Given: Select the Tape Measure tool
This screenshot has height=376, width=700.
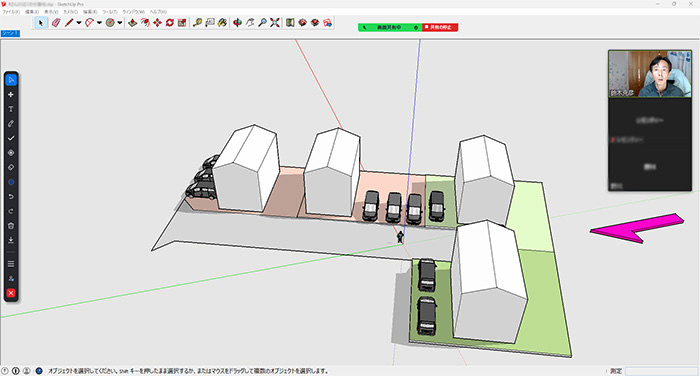Looking at the screenshot, I should (x=197, y=23).
